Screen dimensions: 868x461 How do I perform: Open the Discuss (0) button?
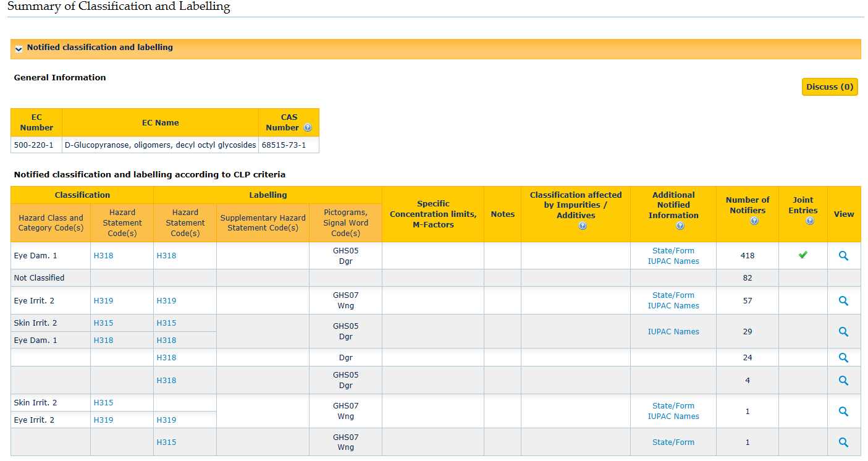coord(830,87)
